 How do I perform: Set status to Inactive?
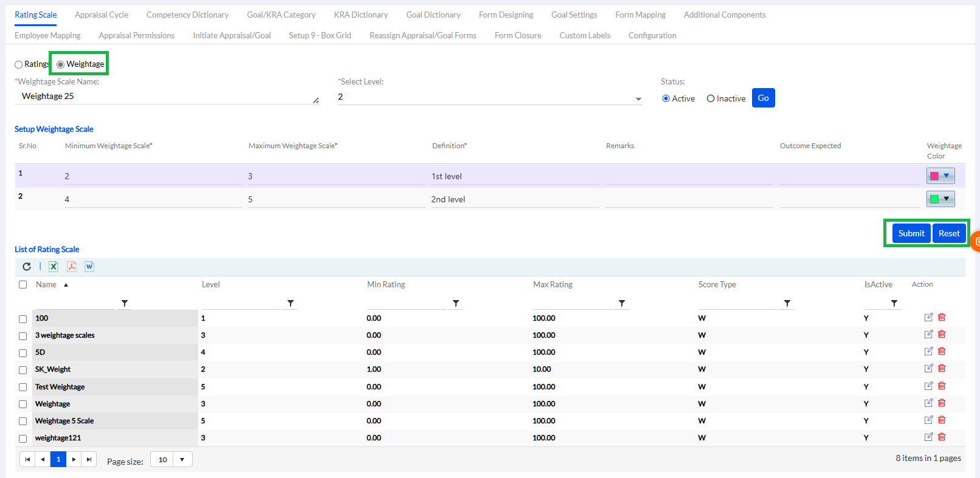point(711,99)
